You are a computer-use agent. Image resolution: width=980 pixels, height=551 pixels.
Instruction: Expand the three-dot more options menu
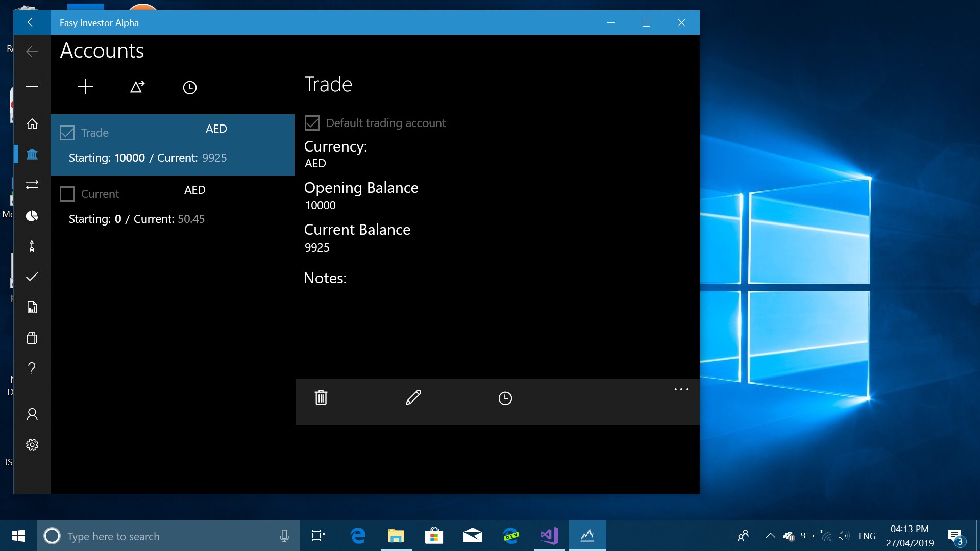(681, 389)
